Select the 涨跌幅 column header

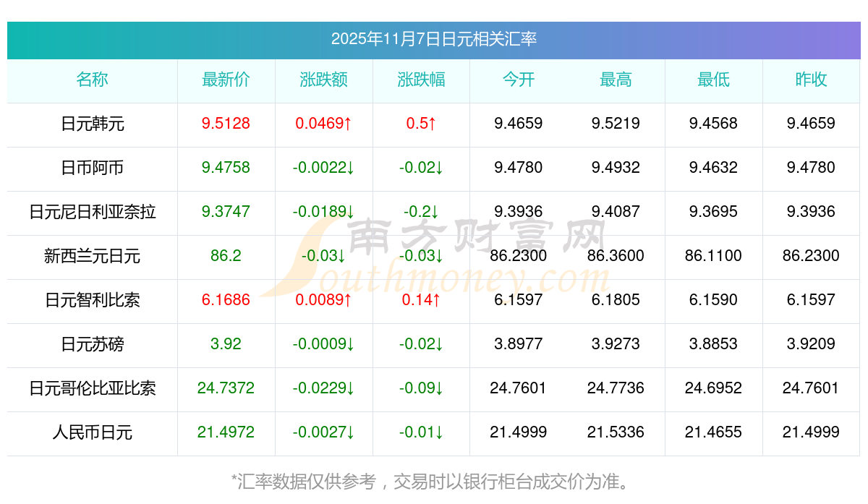click(x=421, y=80)
